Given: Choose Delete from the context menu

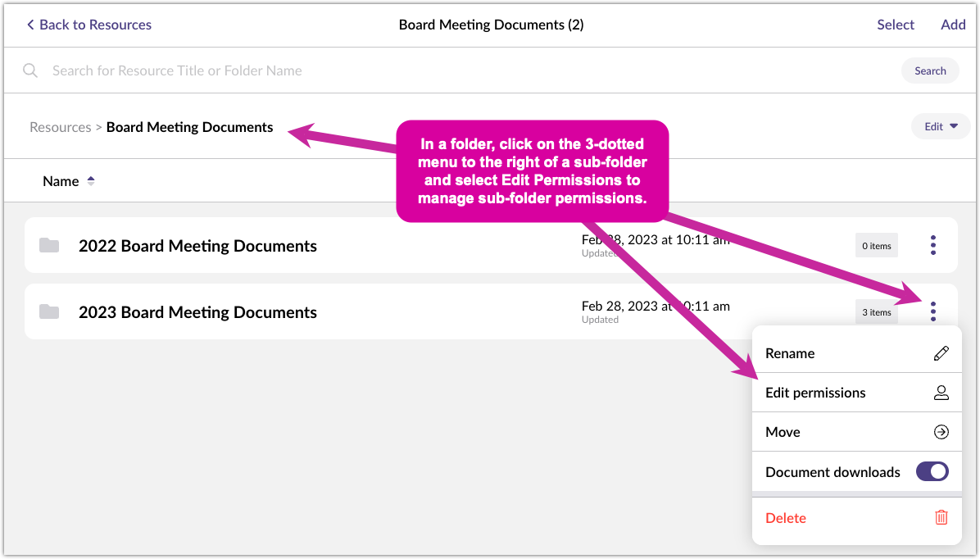Looking at the screenshot, I should (x=856, y=518).
